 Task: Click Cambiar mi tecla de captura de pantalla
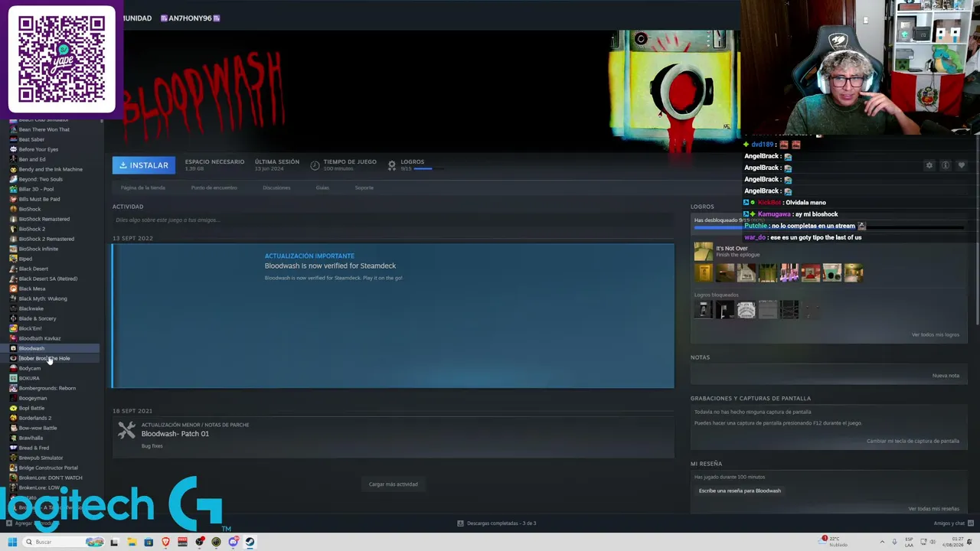[913, 441]
